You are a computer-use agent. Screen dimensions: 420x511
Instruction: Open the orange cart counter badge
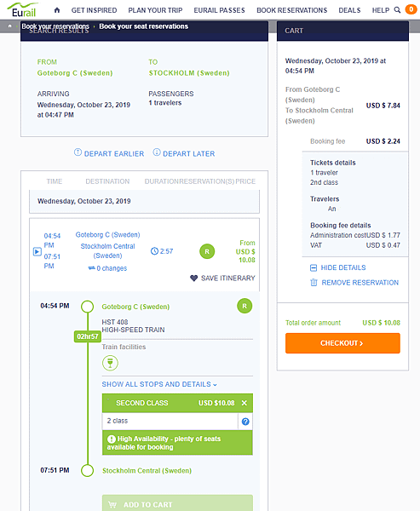(411, 9)
